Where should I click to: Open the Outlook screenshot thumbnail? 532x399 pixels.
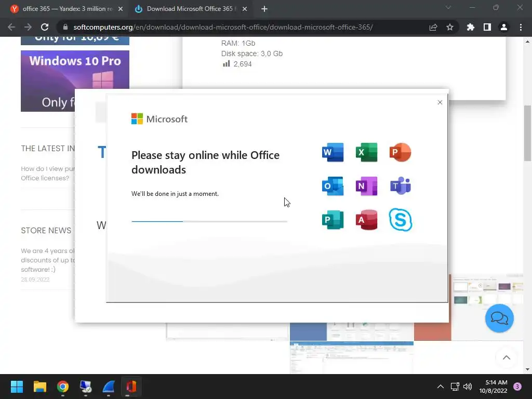352,357
